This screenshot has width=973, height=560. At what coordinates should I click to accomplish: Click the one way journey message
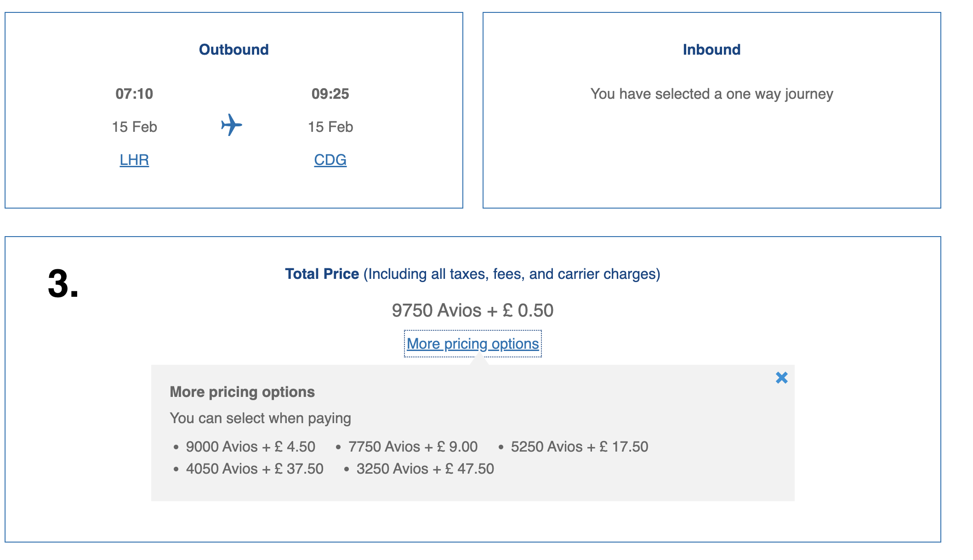coord(711,94)
